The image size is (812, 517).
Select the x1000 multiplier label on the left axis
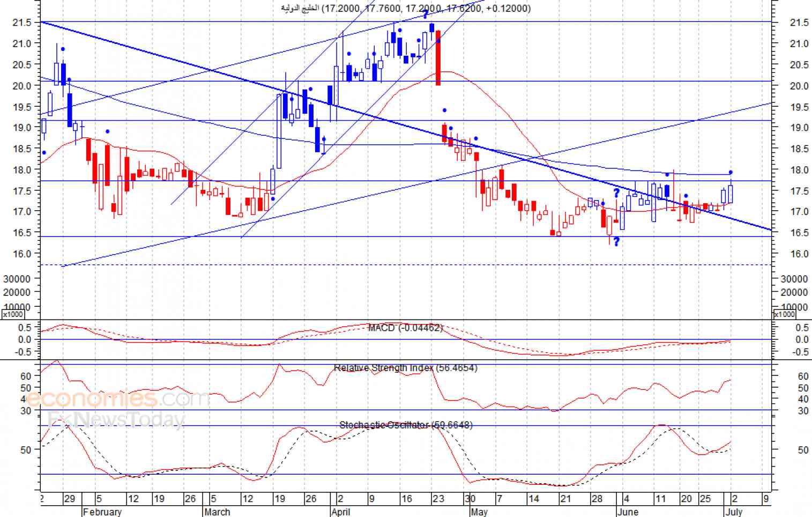pyautogui.click(x=13, y=314)
